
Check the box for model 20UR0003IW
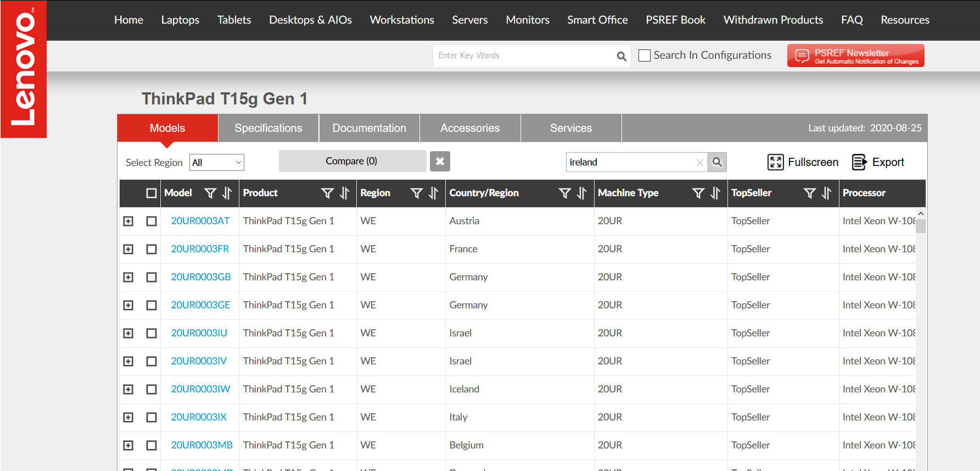[x=152, y=389]
